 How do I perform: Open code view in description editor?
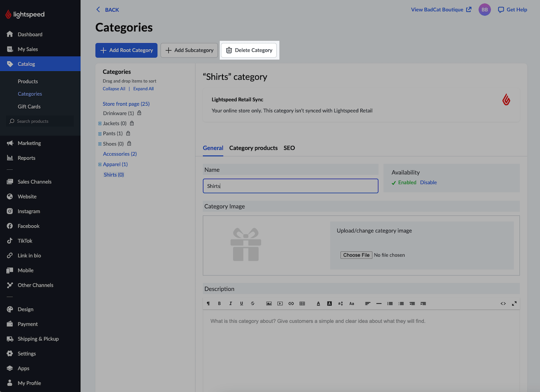point(503,304)
